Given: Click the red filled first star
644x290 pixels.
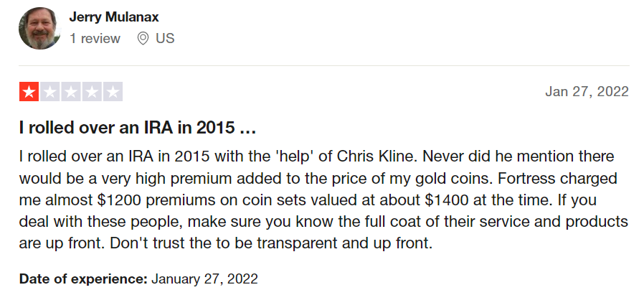Looking at the screenshot, I should pyautogui.click(x=29, y=92).
